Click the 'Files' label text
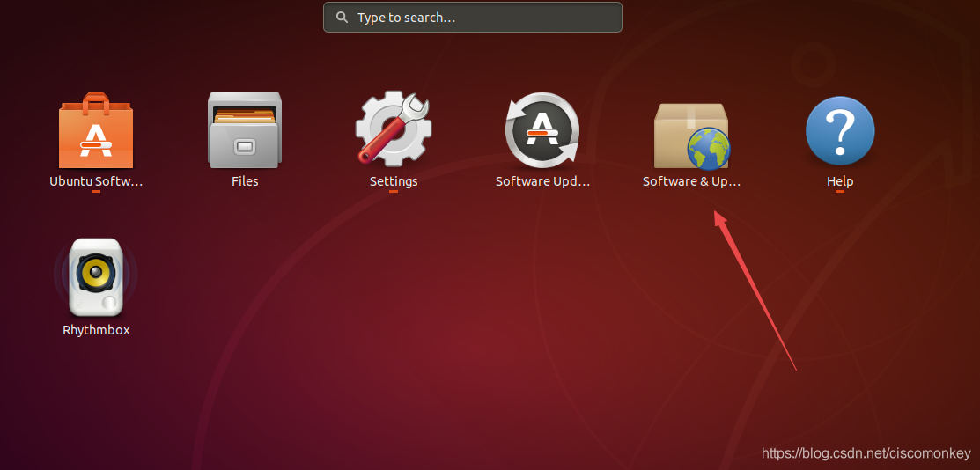The height and width of the screenshot is (470, 980). 245,181
